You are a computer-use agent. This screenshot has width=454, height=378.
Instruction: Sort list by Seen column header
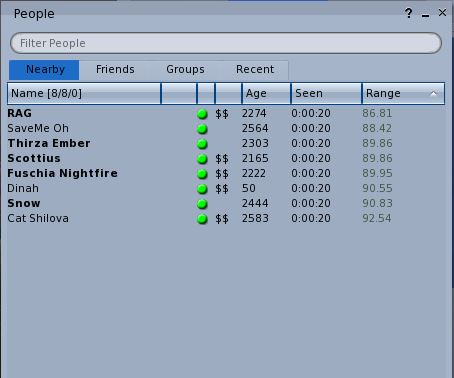coord(326,93)
